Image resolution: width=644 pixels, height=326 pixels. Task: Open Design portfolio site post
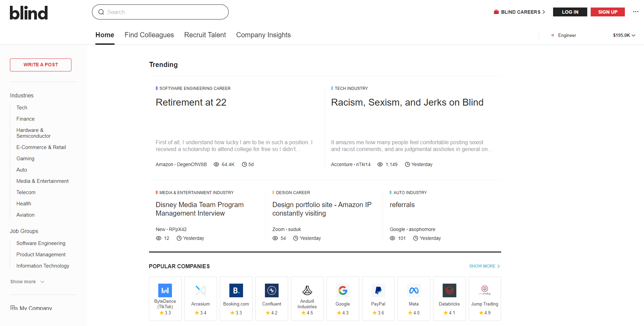point(322,209)
